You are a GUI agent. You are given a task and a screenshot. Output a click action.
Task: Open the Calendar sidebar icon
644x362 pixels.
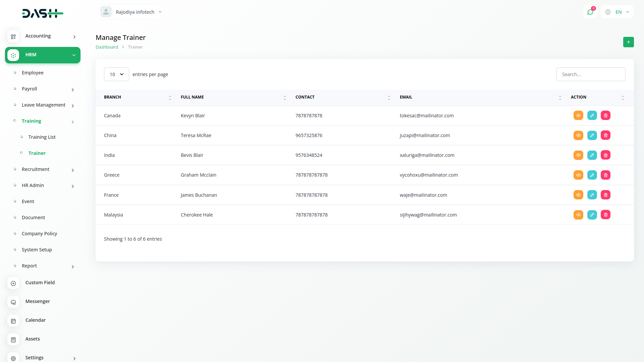point(13,321)
